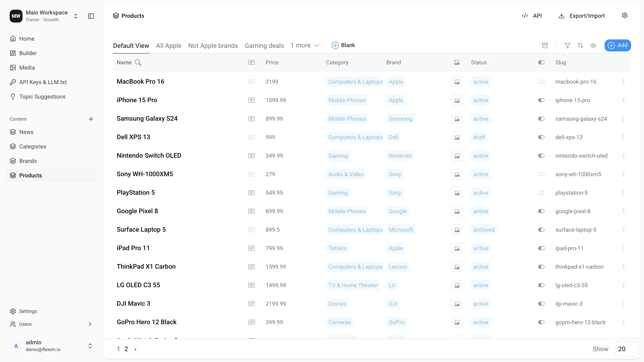This screenshot has width=644, height=362.
Task: Click the description column header icon
Action: [252, 62]
